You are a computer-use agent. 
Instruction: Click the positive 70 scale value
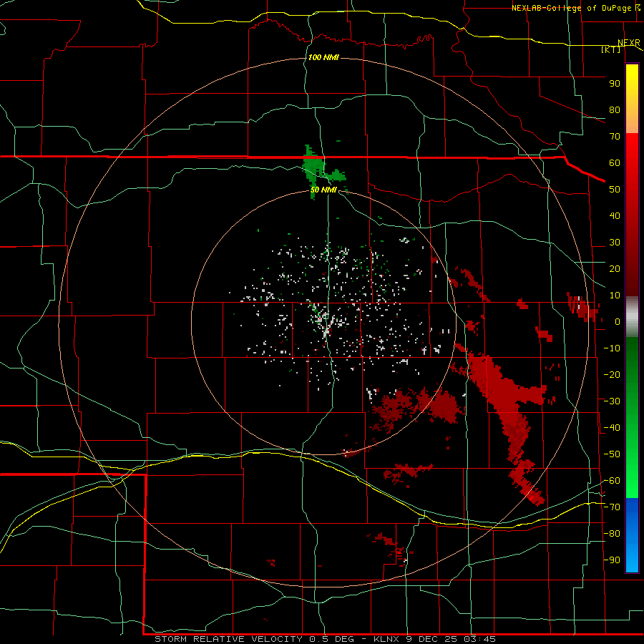pos(615,137)
